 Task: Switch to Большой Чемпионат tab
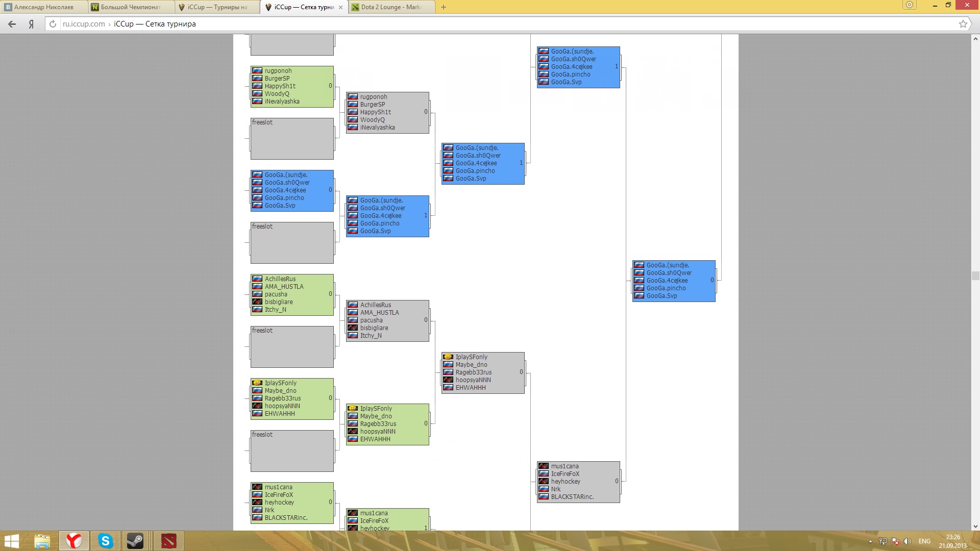click(130, 7)
